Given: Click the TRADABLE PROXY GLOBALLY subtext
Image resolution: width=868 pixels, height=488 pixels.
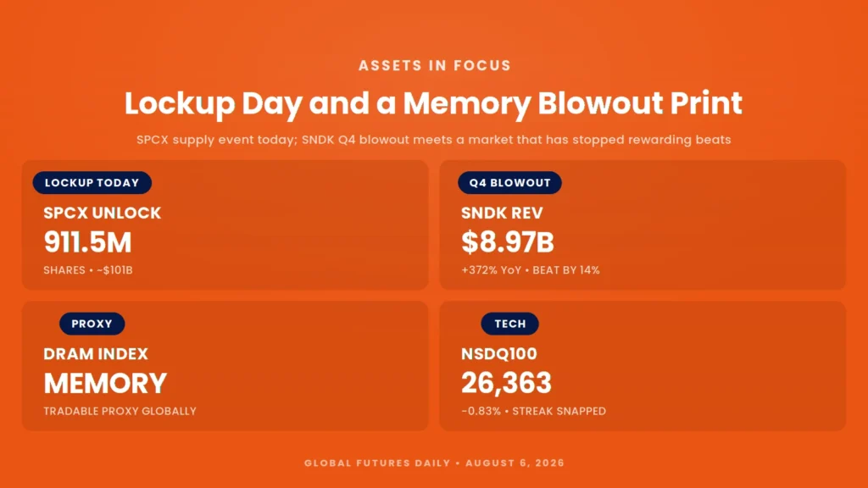Looking at the screenshot, I should click(x=120, y=411).
